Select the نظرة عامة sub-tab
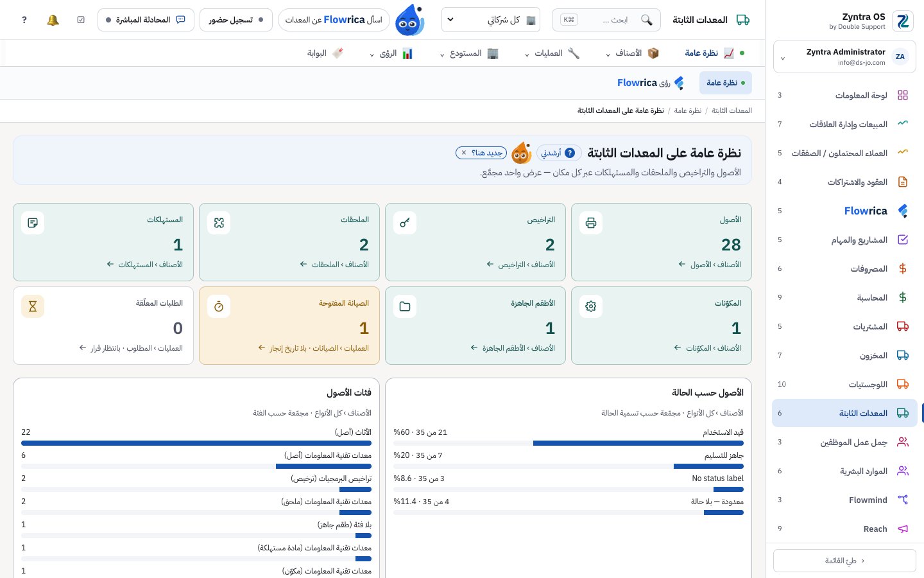Viewport: 924px width, 578px height. (x=726, y=83)
